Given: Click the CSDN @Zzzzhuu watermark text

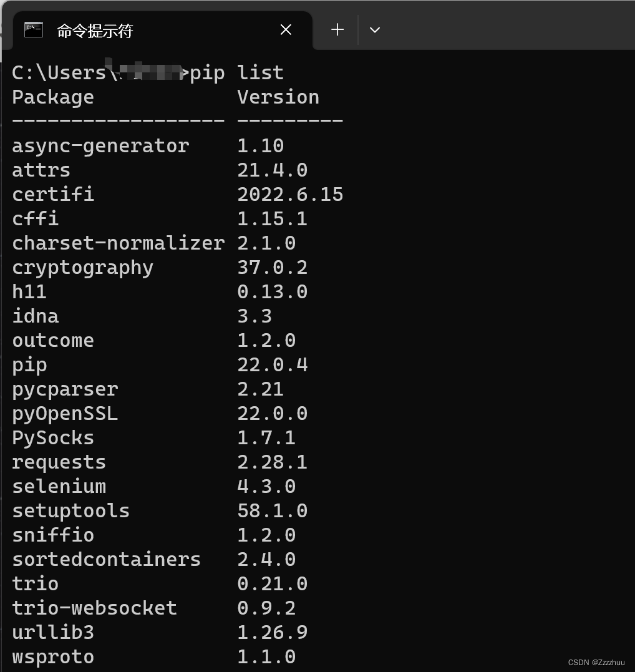Looking at the screenshot, I should click(x=595, y=663).
